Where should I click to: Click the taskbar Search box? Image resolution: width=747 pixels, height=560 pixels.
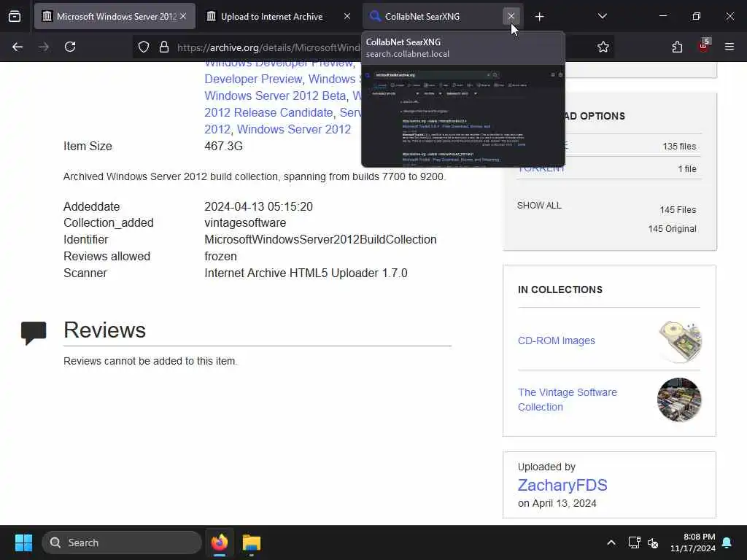[122, 542]
